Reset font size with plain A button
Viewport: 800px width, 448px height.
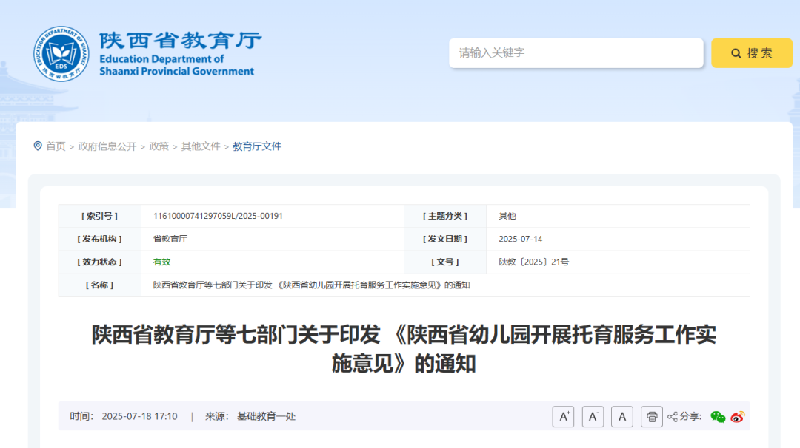[622, 417]
